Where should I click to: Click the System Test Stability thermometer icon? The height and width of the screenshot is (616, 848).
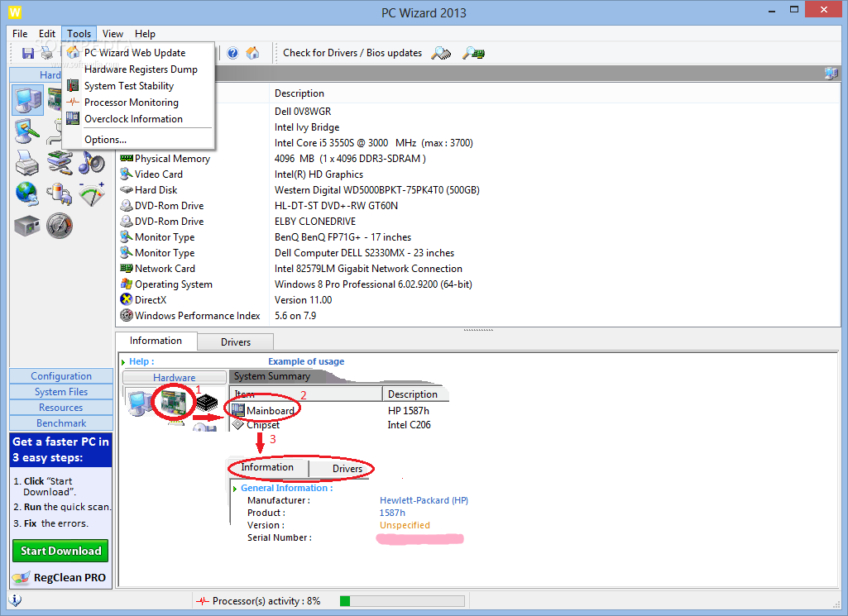(73, 86)
